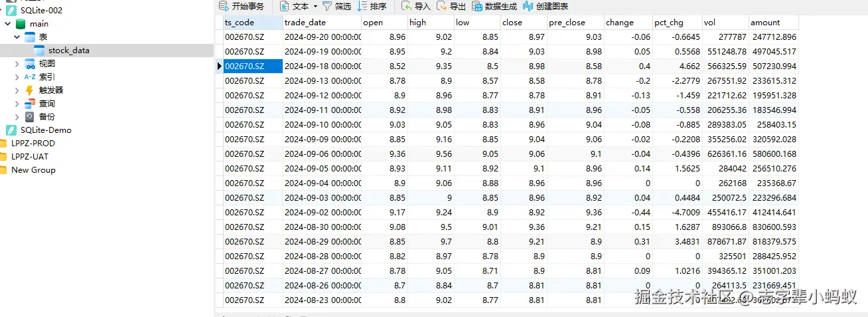Image resolution: width=868 pixels, height=317 pixels.
Task: Click the queries (查询) icon
Action: pos(30,104)
